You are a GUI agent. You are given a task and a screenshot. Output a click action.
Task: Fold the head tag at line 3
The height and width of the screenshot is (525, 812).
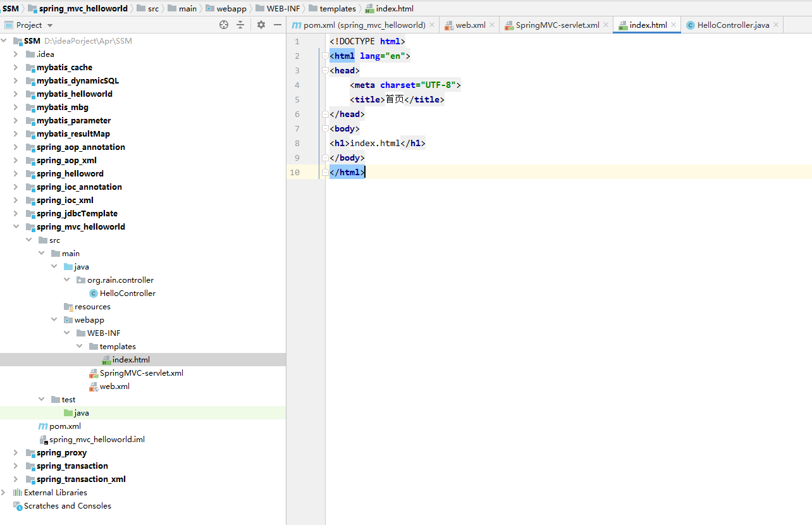click(324, 70)
